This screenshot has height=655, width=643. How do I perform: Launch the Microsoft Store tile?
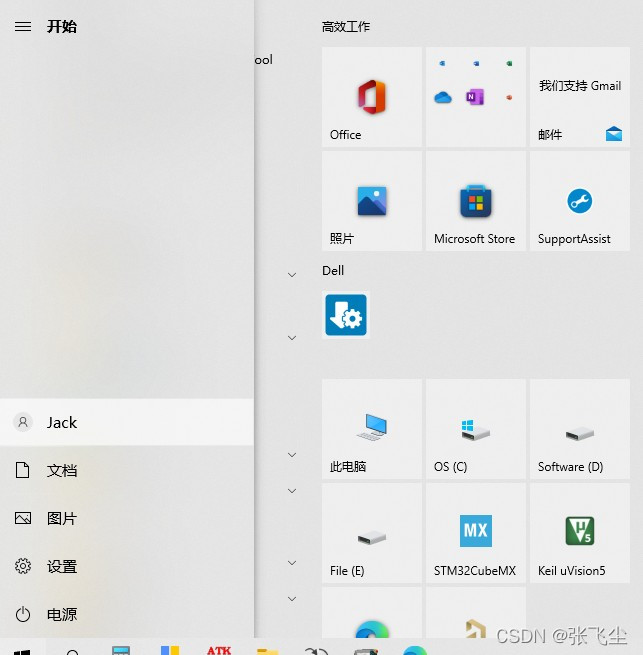click(476, 201)
